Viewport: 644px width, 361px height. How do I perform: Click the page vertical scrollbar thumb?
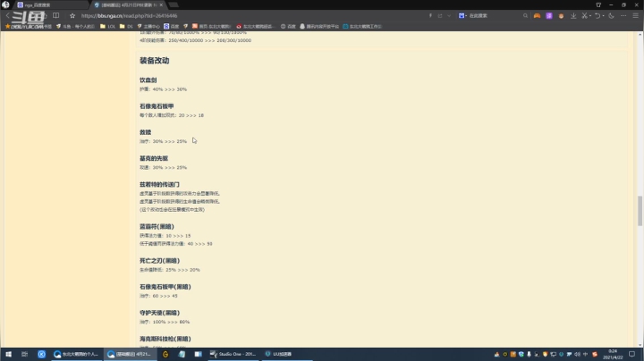coord(640,211)
